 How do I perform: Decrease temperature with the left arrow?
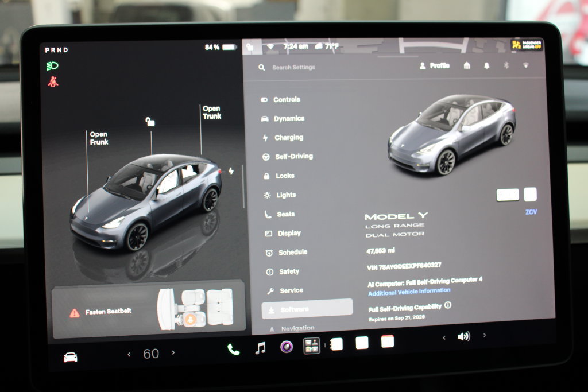point(129,354)
